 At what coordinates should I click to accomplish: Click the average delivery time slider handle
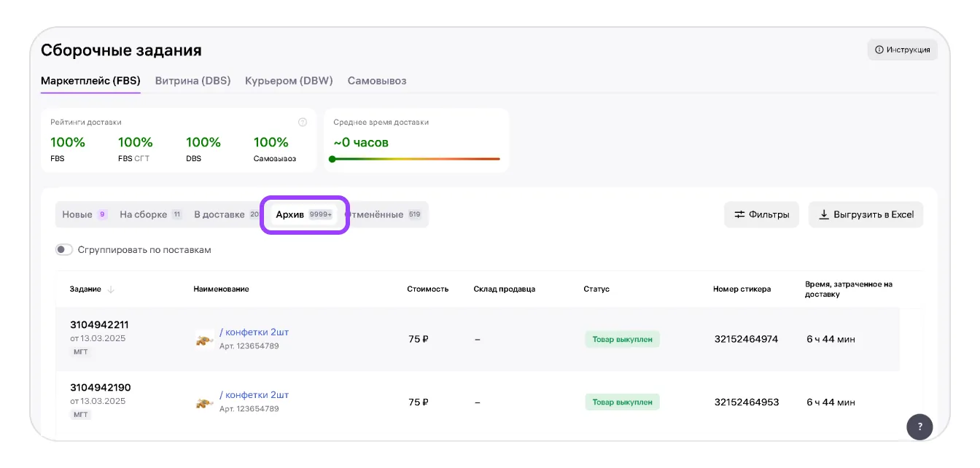(332, 159)
